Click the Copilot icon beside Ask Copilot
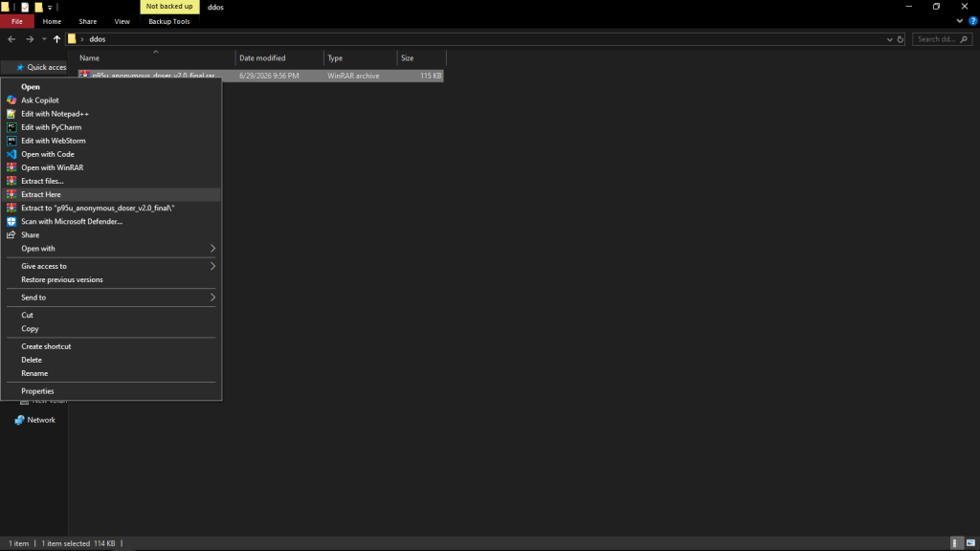The image size is (980, 551). pyautogui.click(x=11, y=99)
